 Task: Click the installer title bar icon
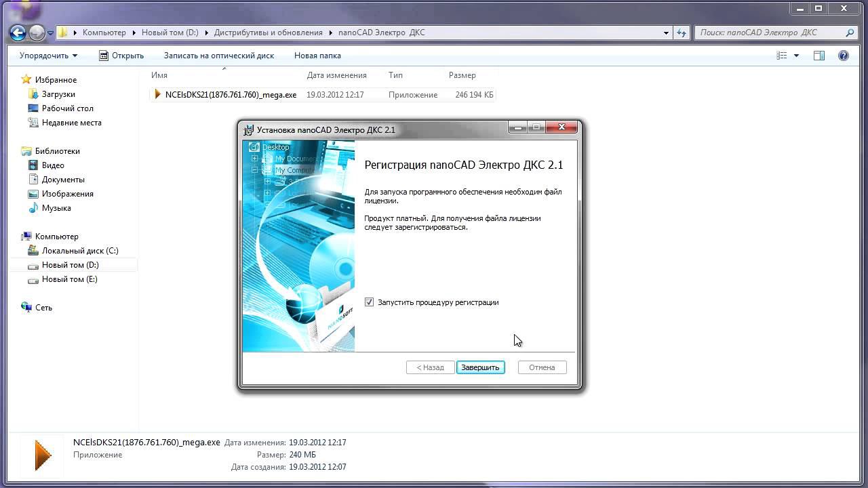[249, 129]
